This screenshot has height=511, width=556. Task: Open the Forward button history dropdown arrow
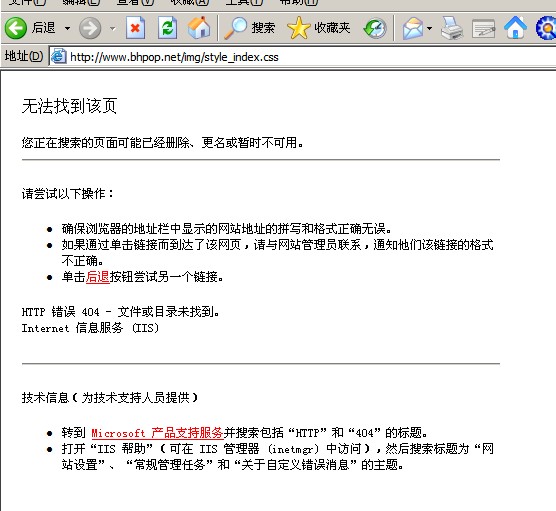112,28
